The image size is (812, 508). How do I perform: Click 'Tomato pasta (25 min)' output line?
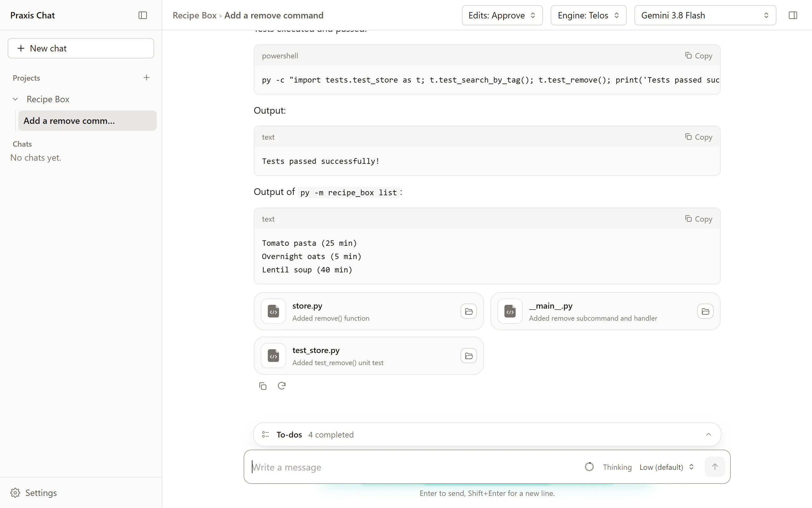pos(309,243)
